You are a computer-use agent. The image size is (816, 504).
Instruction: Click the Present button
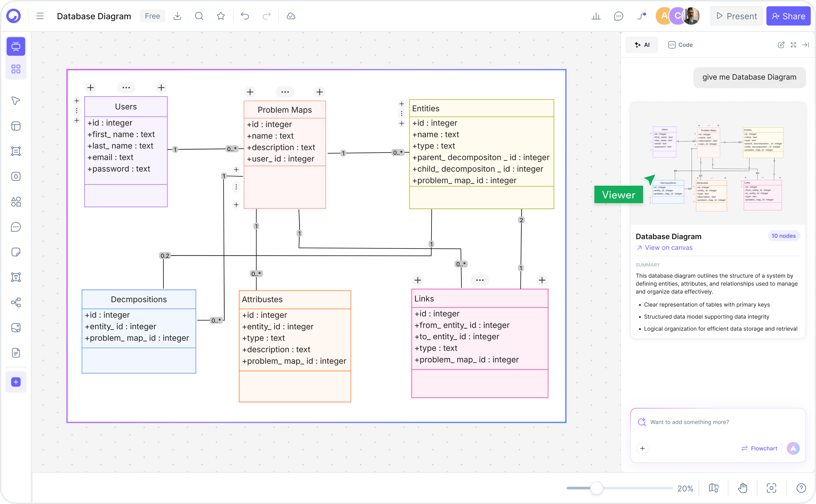[736, 16]
